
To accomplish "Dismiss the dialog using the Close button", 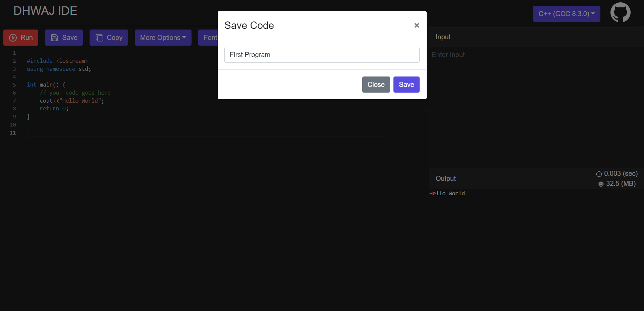I will [376, 85].
